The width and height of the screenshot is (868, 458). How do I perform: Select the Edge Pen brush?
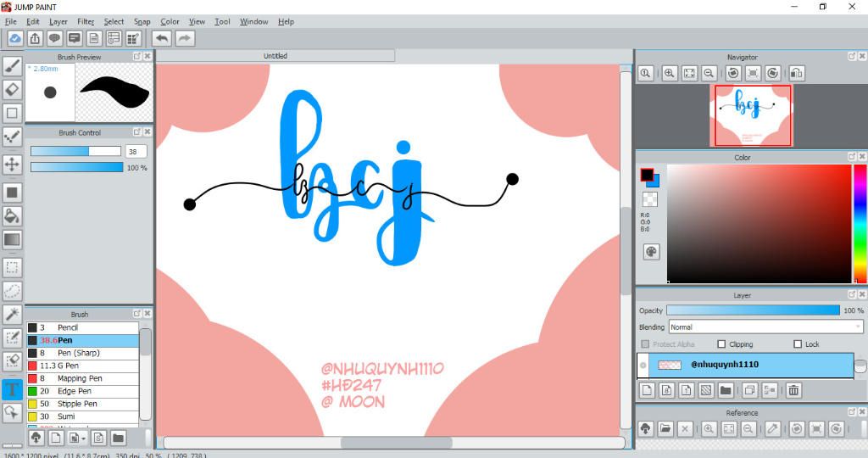coord(83,392)
